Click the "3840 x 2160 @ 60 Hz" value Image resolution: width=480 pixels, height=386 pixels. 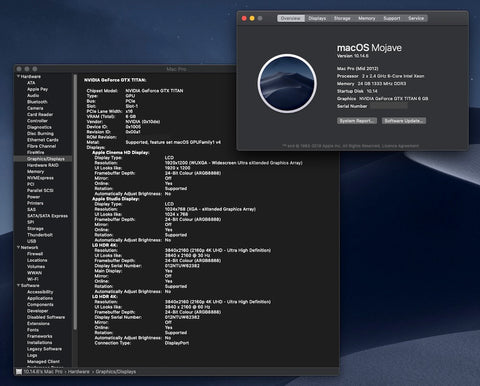(187, 307)
